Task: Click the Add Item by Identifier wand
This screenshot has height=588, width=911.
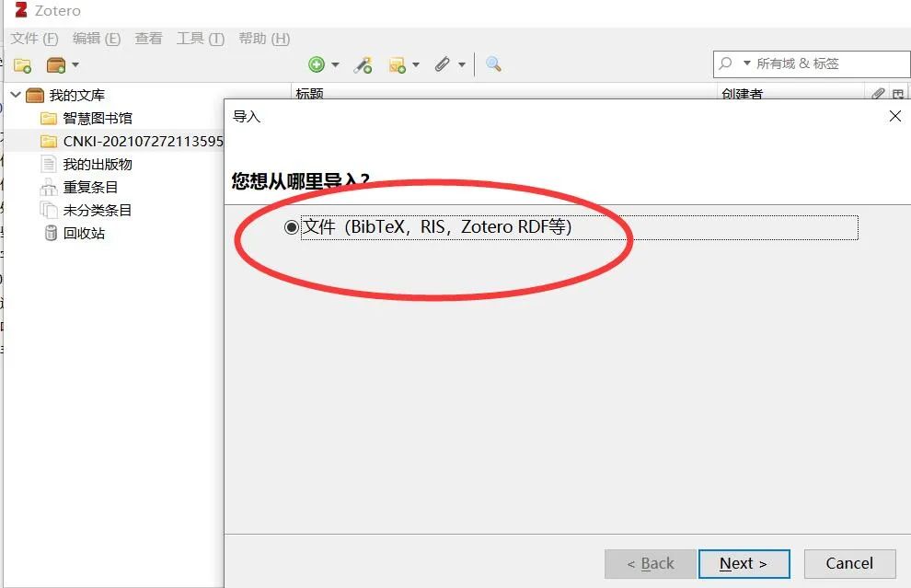Action: coord(363,64)
